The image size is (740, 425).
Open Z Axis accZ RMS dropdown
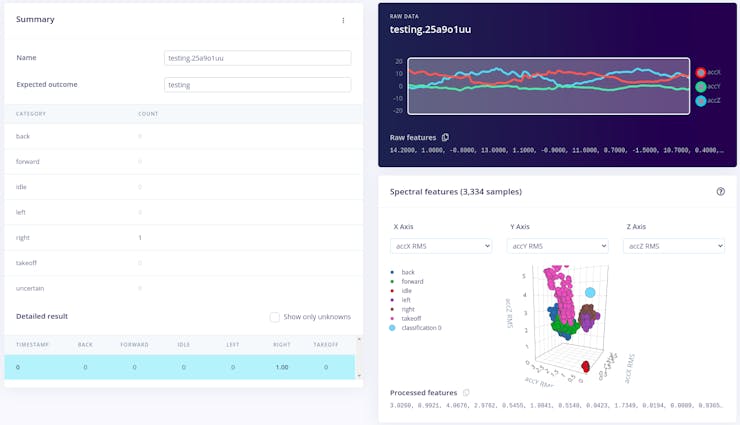pyautogui.click(x=674, y=246)
